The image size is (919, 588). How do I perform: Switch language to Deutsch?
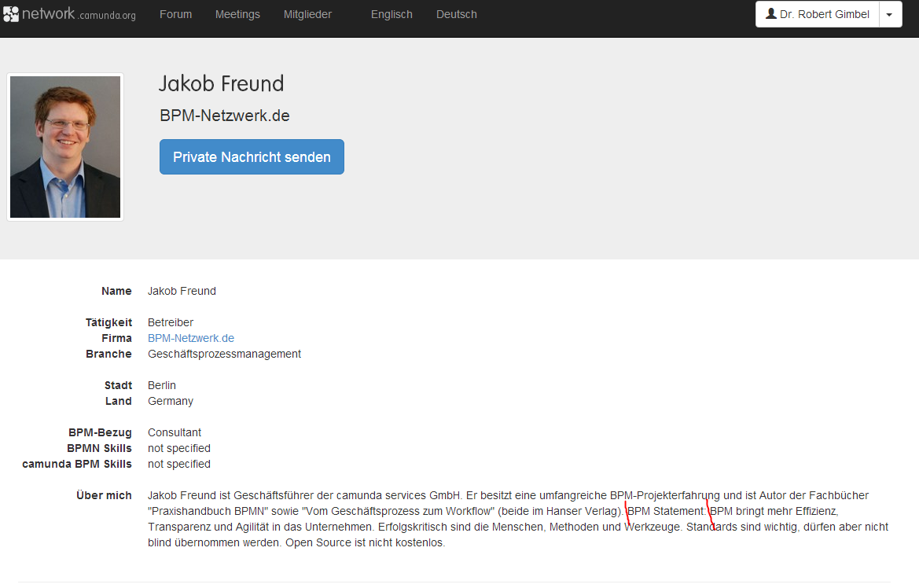click(x=456, y=14)
